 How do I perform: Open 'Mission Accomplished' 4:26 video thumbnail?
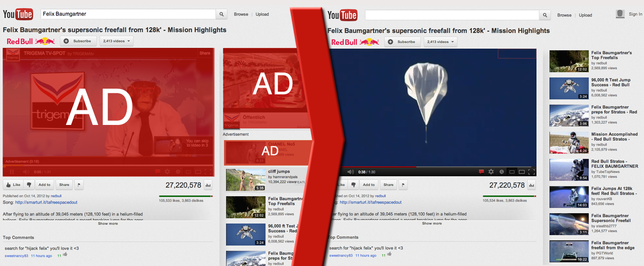pyautogui.click(x=569, y=143)
